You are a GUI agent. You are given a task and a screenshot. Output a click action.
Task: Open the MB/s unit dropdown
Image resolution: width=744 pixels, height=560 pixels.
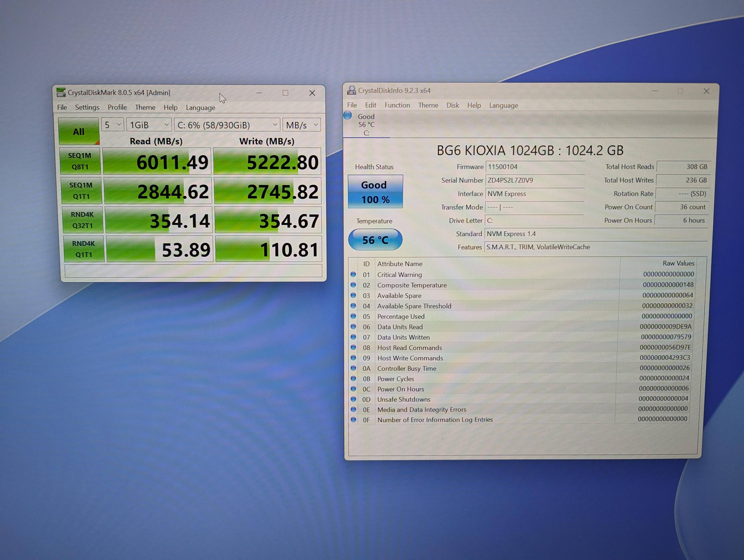[301, 125]
